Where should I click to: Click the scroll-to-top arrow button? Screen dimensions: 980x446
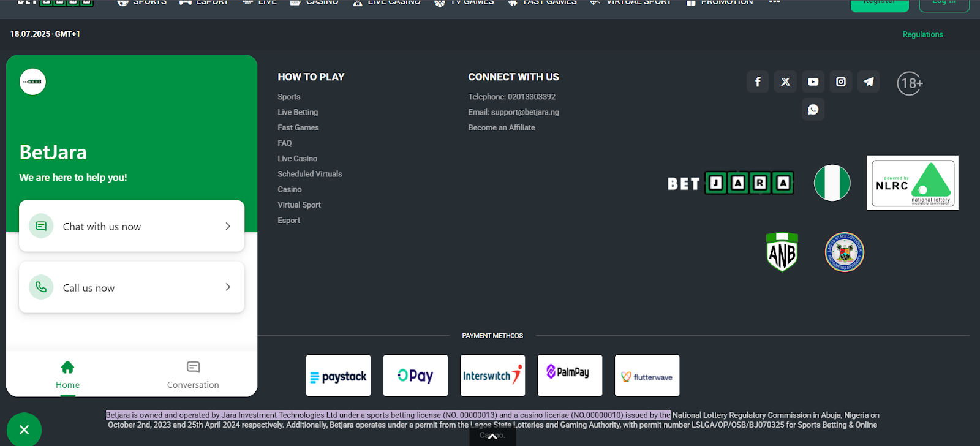point(492,436)
